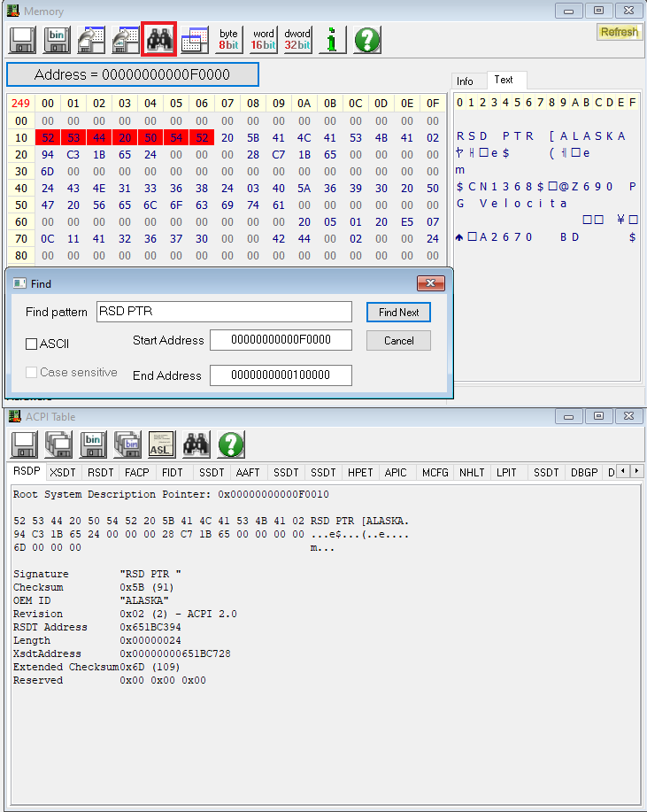
Task: Switch memory view to word 16bit
Action: pyautogui.click(x=263, y=40)
